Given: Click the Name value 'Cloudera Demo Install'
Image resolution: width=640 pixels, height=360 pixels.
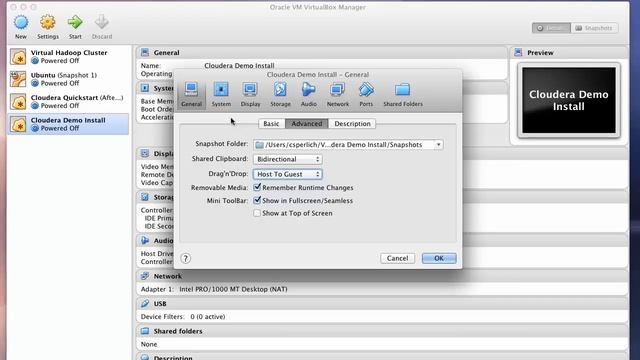Looking at the screenshot, I should pos(239,65).
